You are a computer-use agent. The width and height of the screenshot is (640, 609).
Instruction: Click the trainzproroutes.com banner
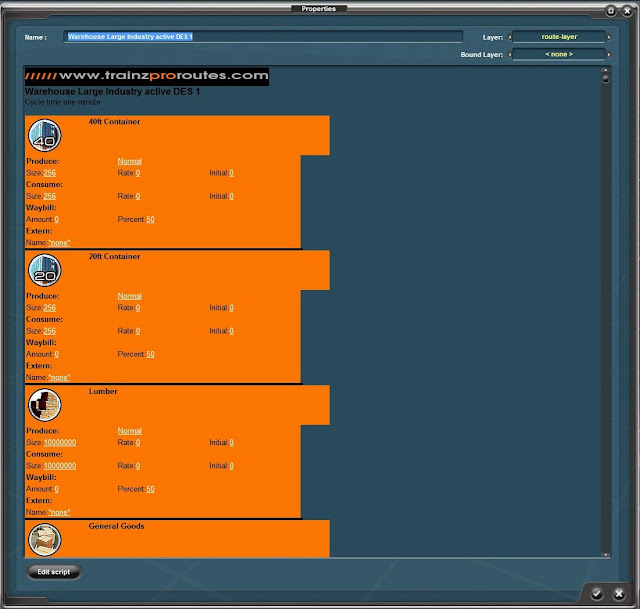tap(147, 76)
